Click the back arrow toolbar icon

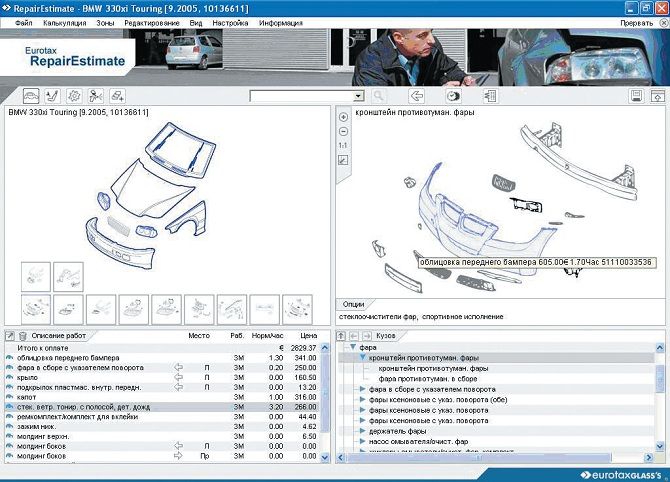coord(417,96)
